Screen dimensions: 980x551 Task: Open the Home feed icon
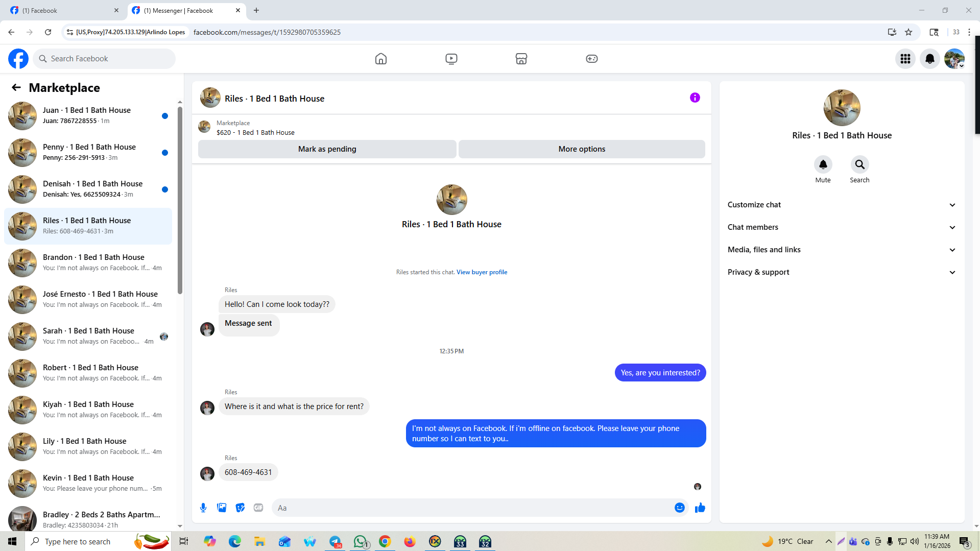(381, 59)
